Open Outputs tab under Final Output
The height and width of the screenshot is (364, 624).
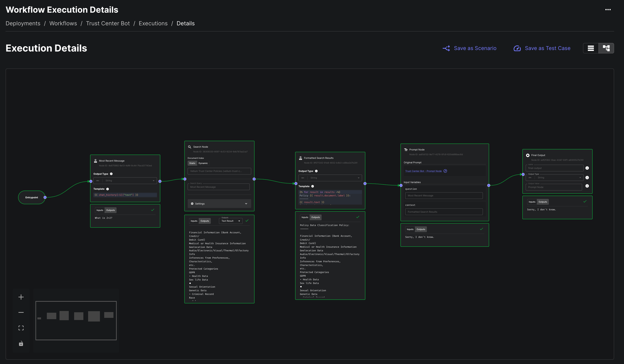543,202
